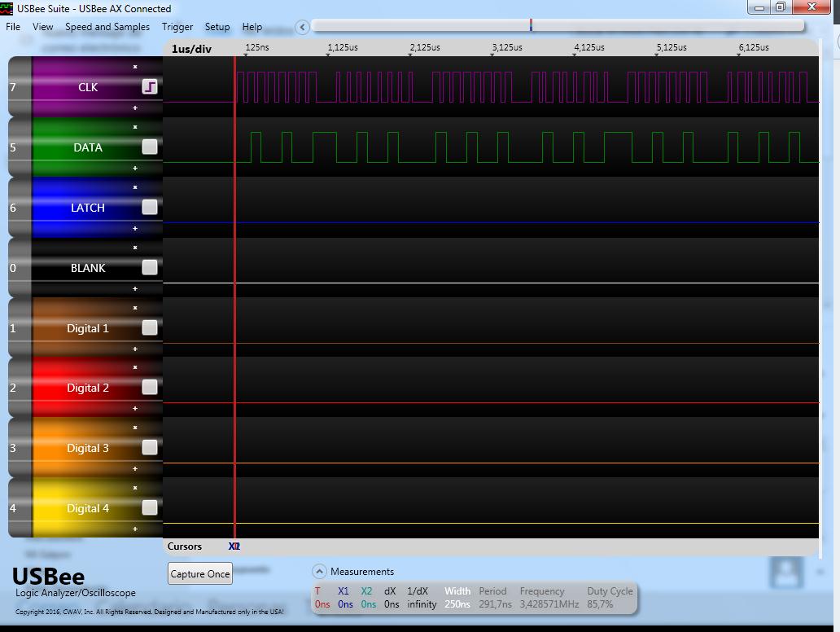
Task: Remove the LATCH channel with its x icon
Action: pos(135,187)
